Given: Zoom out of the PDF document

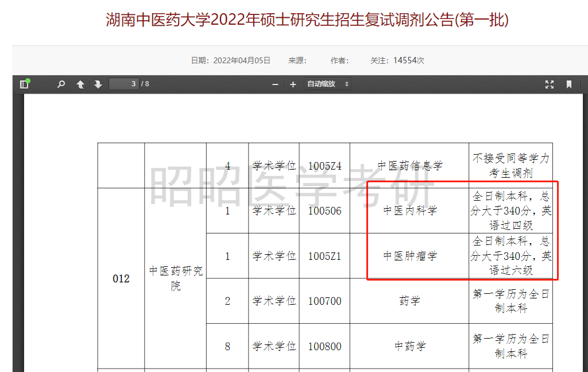Looking at the screenshot, I should click(x=275, y=84).
